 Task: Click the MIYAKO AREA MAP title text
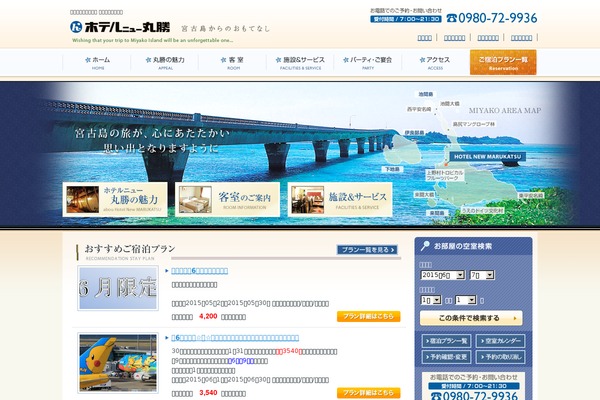[505, 111]
